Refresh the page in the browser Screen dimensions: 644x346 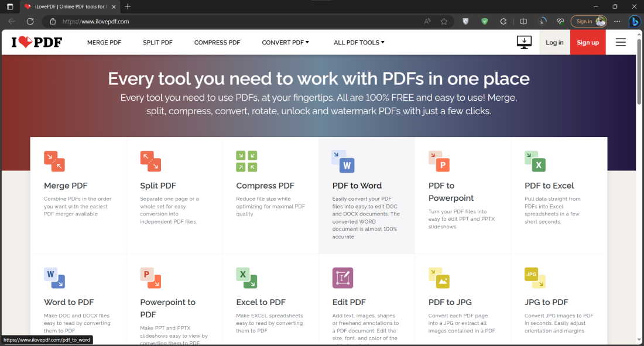[x=30, y=21]
